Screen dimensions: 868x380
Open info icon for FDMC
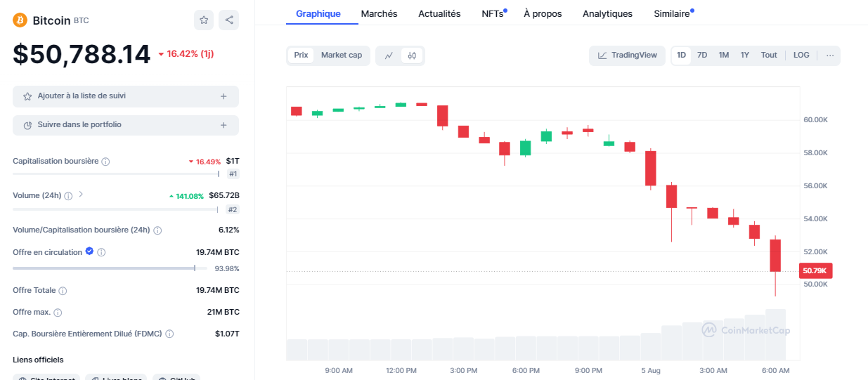[169, 334]
